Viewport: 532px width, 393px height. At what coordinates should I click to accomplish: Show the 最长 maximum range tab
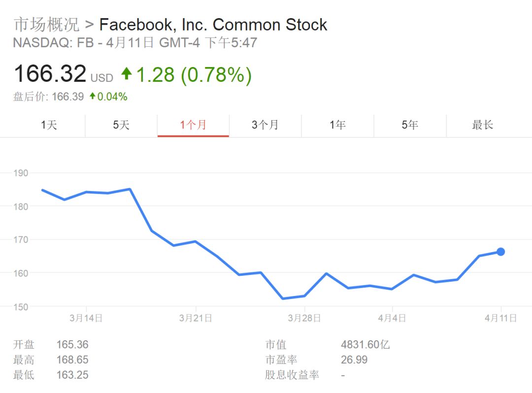[482, 125]
